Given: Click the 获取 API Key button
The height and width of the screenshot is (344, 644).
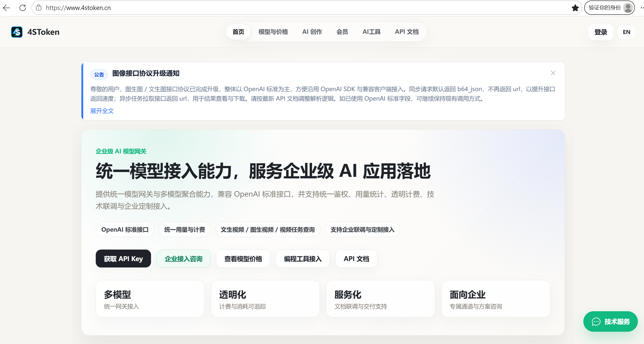Looking at the screenshot, I should (x=123, y=259).
